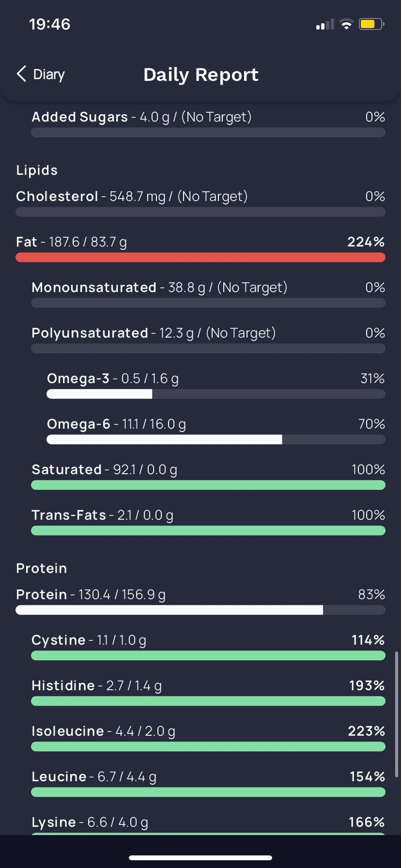Open the Cholesterol nutrient row
Screen dimensions: 401x868
(x=132, y=197)
